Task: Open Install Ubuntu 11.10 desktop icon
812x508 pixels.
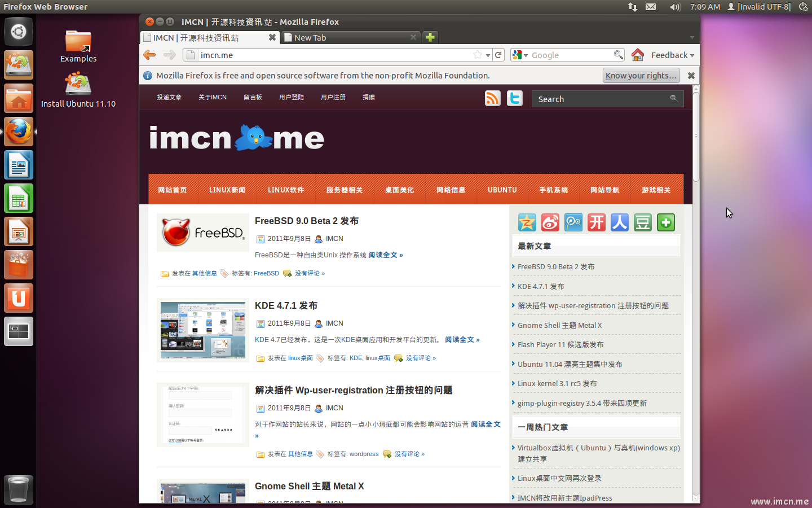Action: tap(78, 90)
